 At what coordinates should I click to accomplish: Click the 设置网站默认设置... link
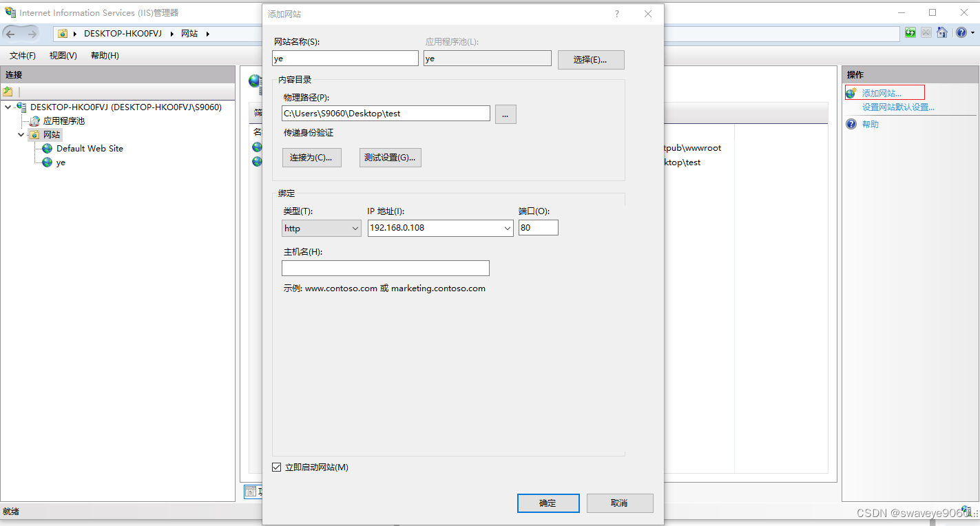(x=898, y=107)
